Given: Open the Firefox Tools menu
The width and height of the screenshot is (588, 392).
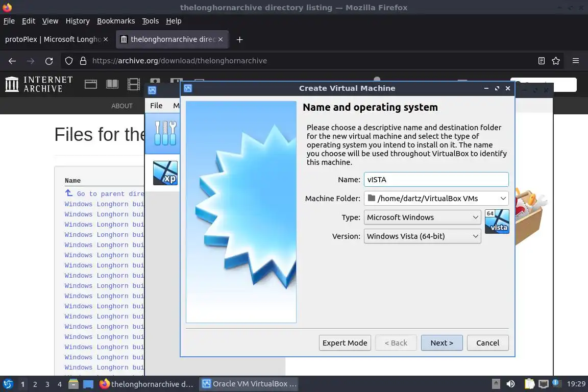Looking at the screenshot, I should tap(151, 21).
